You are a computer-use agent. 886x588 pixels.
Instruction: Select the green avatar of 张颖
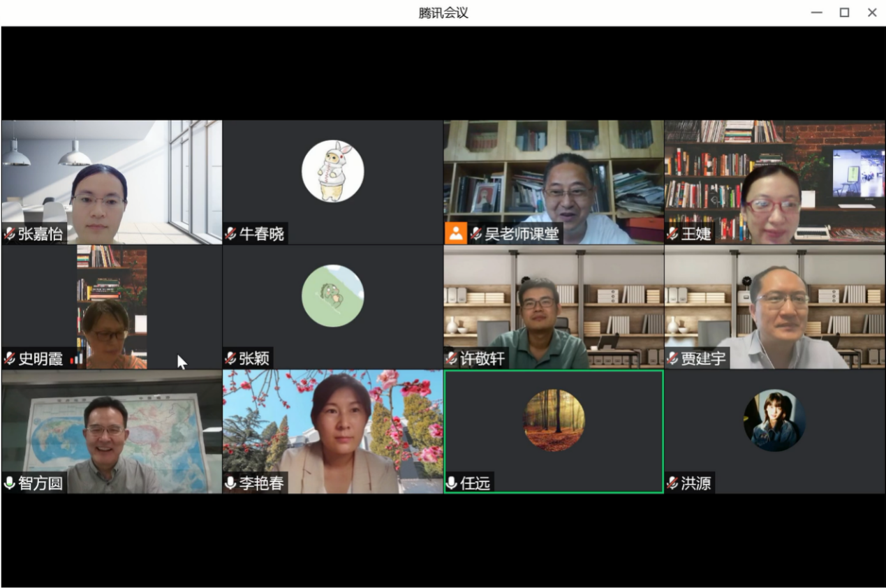click(x=332, y=296)
